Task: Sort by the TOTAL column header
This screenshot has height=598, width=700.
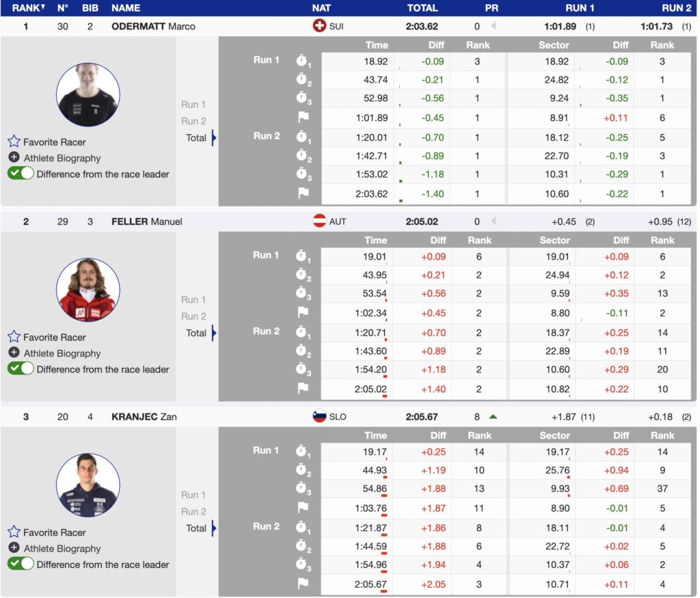Action: pos(422,8)
